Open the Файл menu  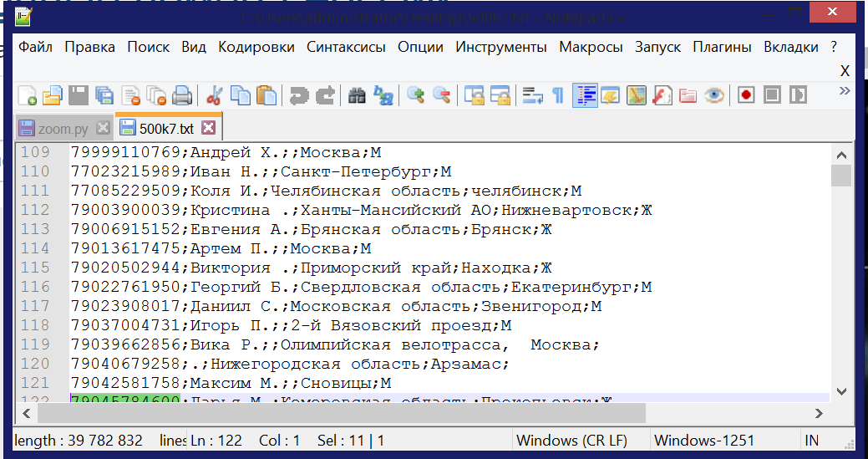[35, 47]
